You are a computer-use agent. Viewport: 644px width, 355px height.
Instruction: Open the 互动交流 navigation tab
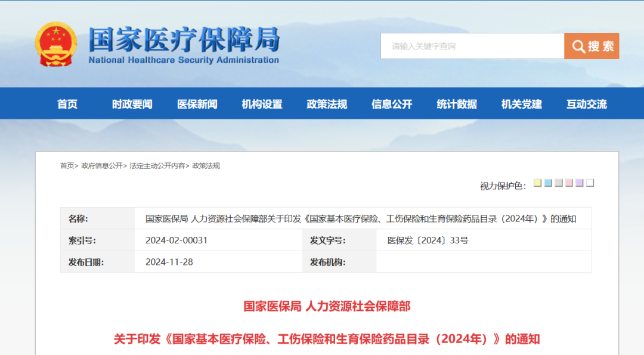587,104
